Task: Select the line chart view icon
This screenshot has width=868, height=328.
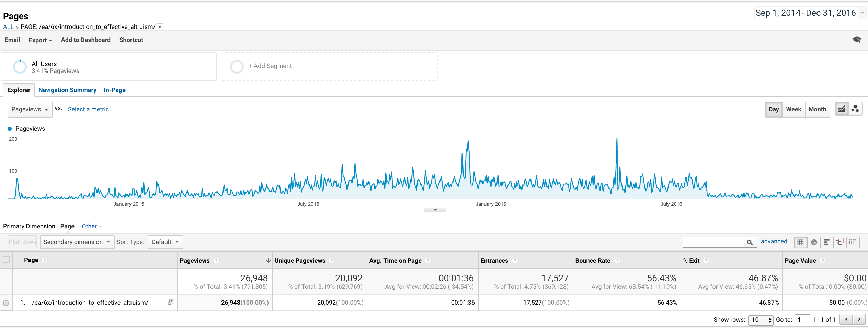Action: (x=842, y=109)
